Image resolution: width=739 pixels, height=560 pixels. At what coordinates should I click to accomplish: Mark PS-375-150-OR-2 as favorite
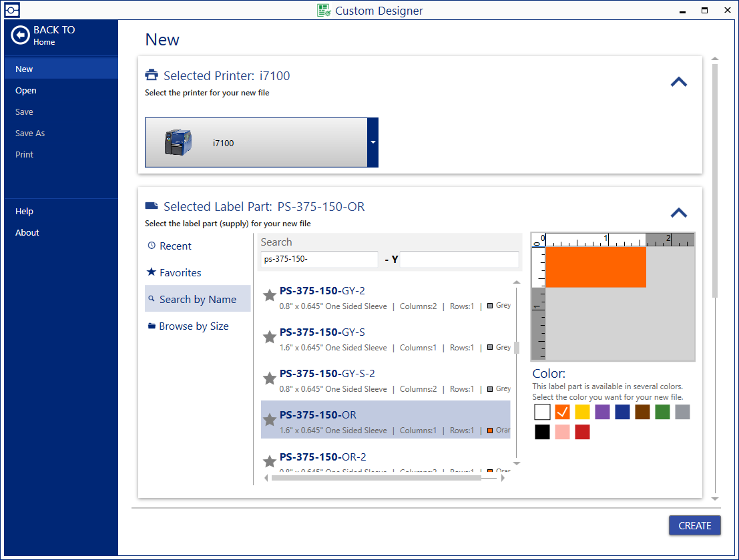pyautogui.click(x=269, y=461)
